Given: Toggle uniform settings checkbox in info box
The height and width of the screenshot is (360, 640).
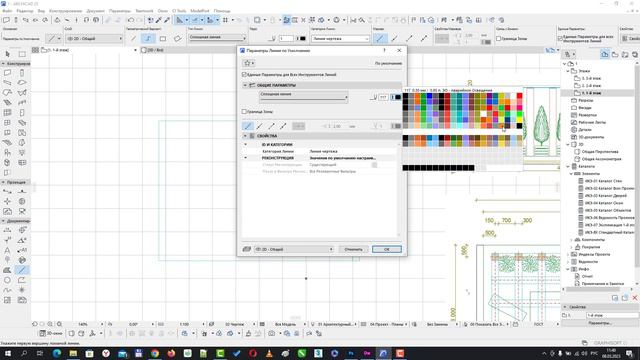Looking at the screenshot, I should pyautogui.click(x=560, y=38).
